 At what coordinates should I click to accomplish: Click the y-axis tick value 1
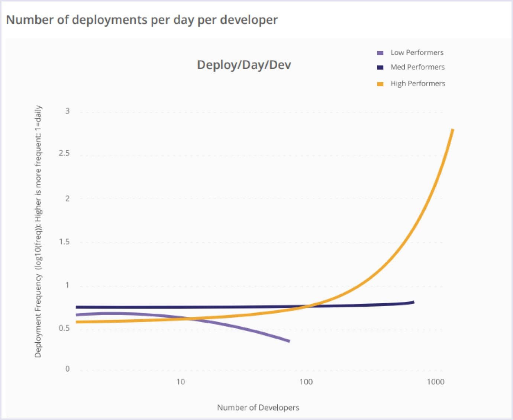67,285
